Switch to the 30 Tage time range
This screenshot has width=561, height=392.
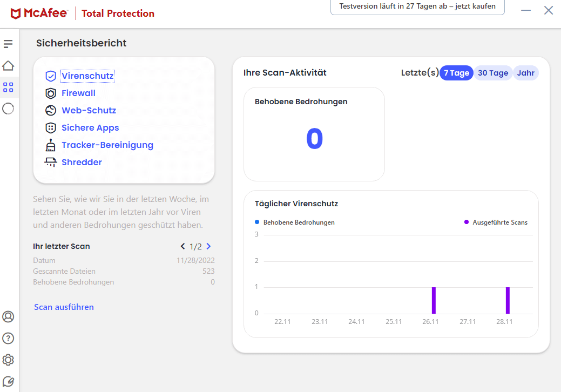point(493,73)
